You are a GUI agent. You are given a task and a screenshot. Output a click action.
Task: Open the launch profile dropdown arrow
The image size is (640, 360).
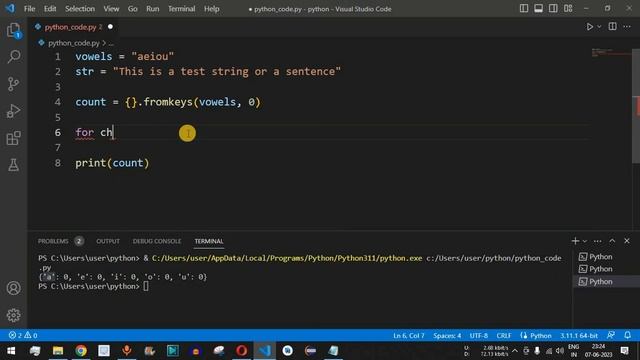[585, 241]
